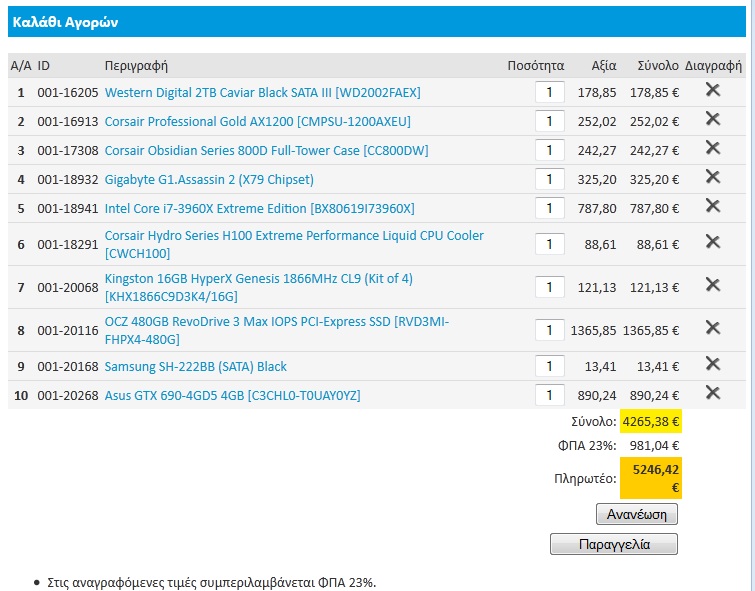Screen dimensions: 755x591
Task: Click the Καλάθι Αγορών title
Action: (x=65, y=22)
